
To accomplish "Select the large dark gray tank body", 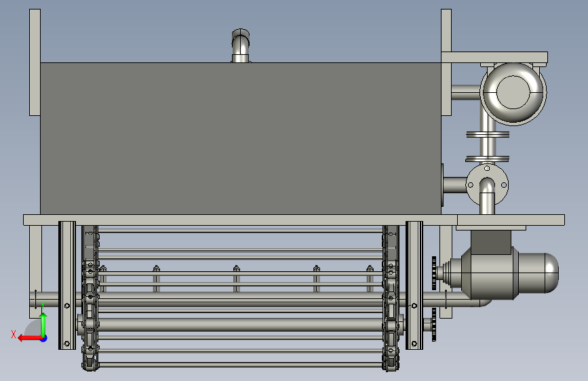I will [240, 138].
